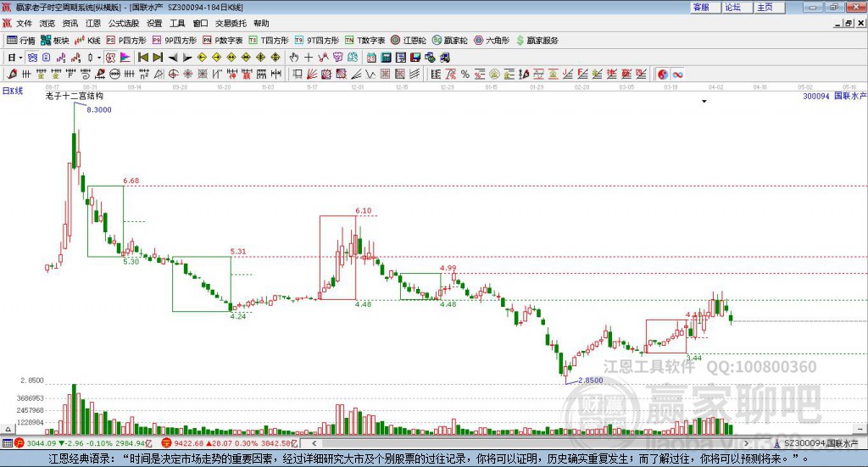
Task: Open the 江恩 menu
Action: pos(93,24)
